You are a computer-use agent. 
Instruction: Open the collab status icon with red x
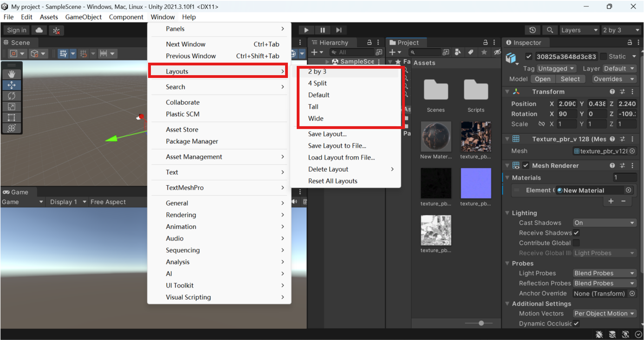pos(57,31)
